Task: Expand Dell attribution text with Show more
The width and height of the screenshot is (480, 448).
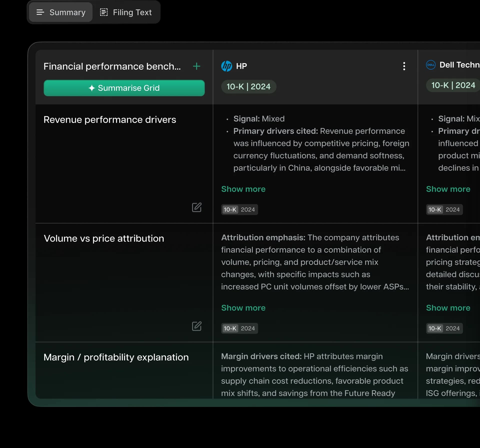Action: (x=448, y=308)
